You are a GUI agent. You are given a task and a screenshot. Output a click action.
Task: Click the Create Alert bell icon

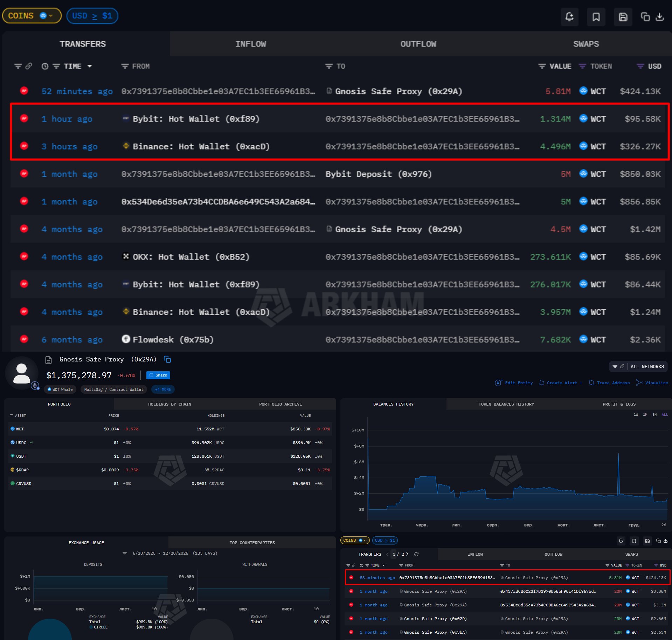(x=542, y=383)
